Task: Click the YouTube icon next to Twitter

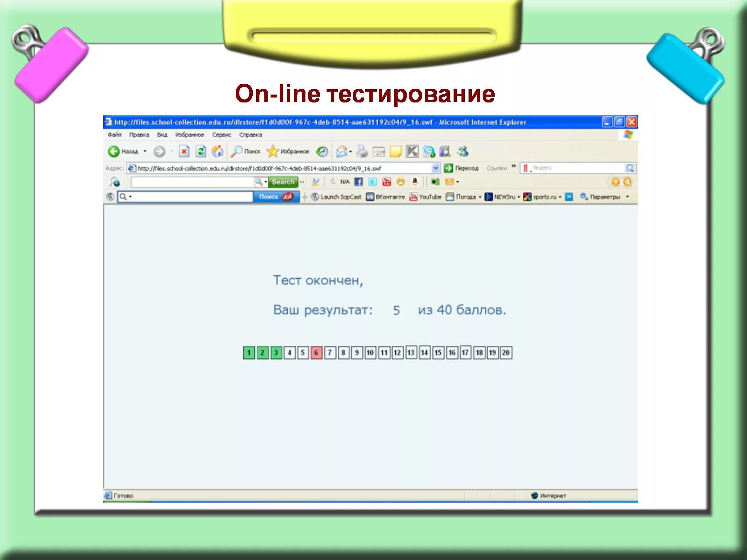Action: [x=387, y=182]
